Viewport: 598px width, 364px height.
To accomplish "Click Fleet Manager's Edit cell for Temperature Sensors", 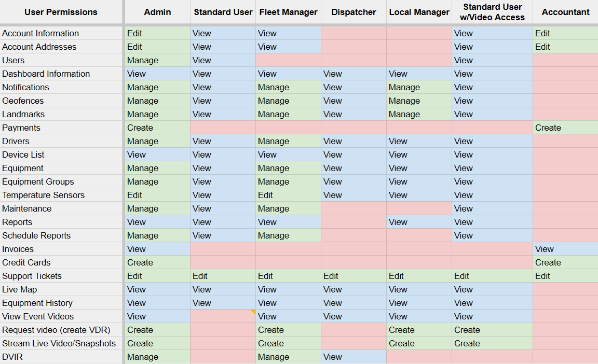I will [288, 195].
